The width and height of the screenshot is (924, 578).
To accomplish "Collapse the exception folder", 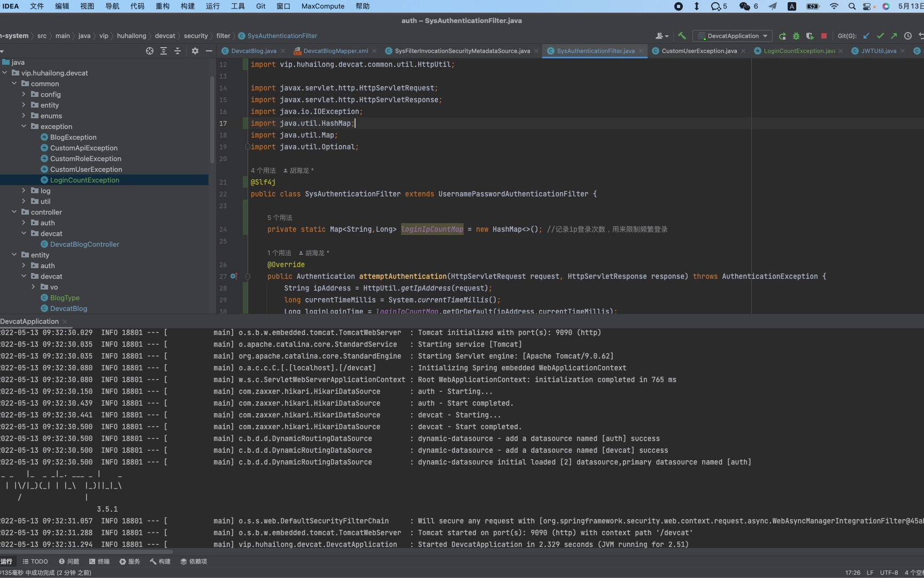I will coord(24,126).
